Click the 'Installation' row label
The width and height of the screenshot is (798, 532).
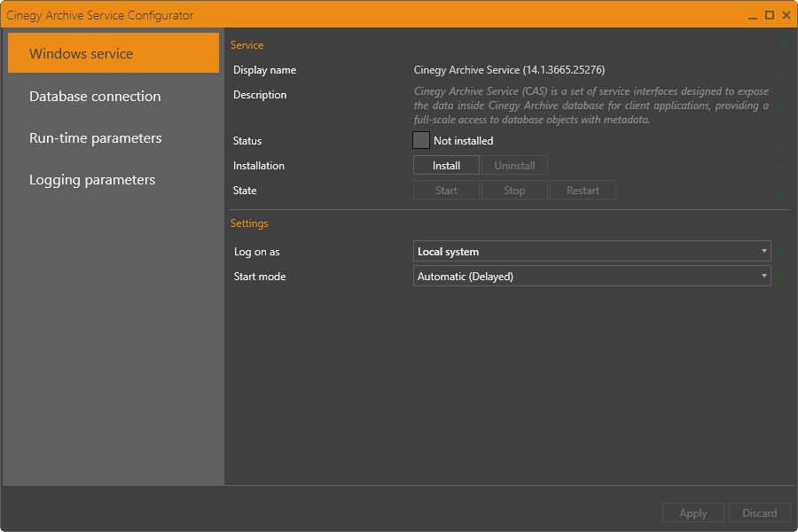[259, 166]
